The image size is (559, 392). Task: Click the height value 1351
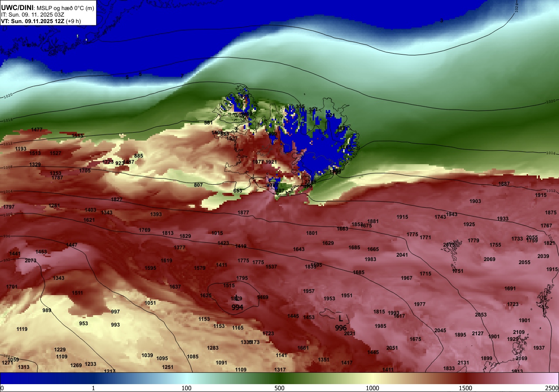[324, 360]
